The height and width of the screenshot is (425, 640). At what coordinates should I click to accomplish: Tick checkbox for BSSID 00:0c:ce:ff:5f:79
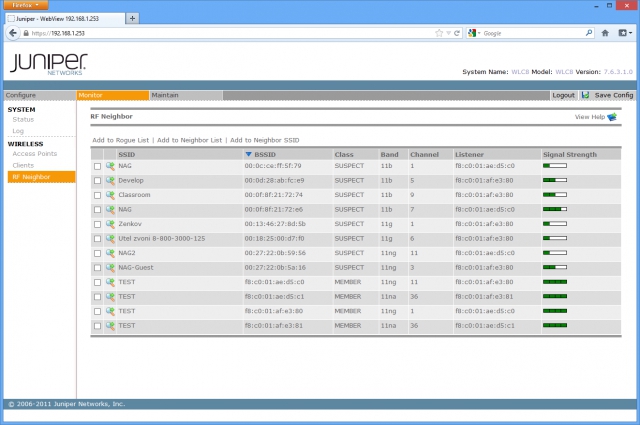point(97,166)
